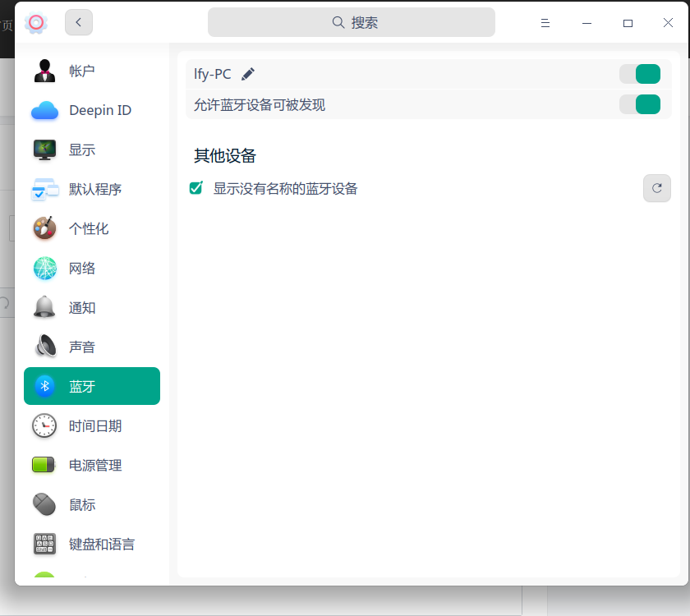Edit the lfy-PC device name with pencil icon
This screenshot has width=690, height=616.
tap(248, 73)
